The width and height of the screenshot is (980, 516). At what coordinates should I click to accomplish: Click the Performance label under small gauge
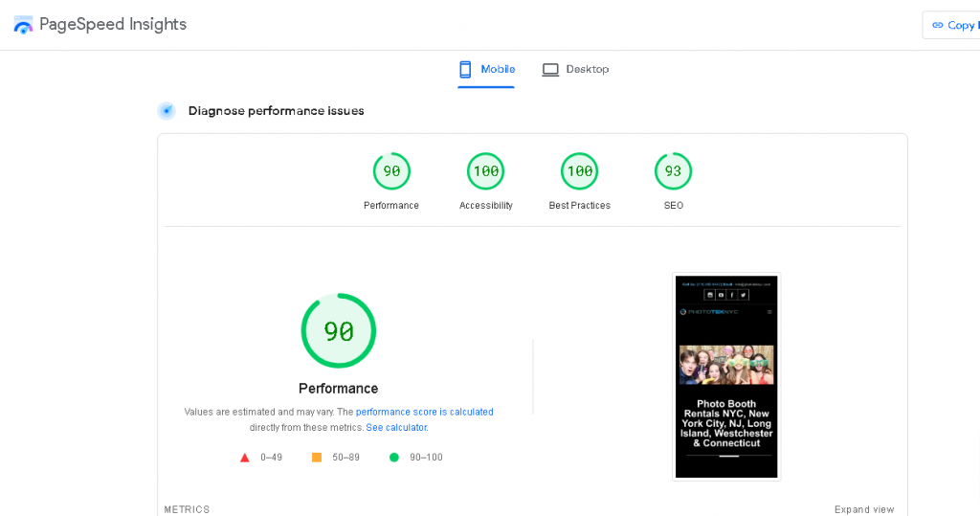[x=391, y=205]
